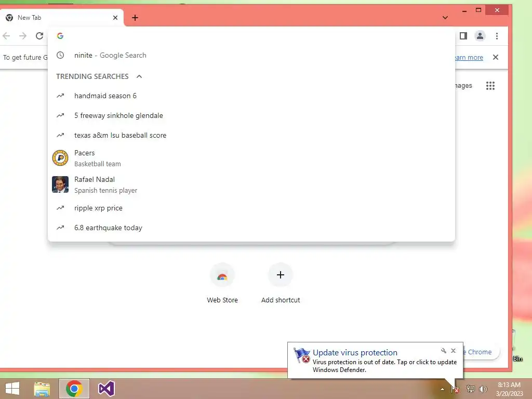Launch Visual Studio from taskbar
The image size is (532, 399).
tap(107, 389)
